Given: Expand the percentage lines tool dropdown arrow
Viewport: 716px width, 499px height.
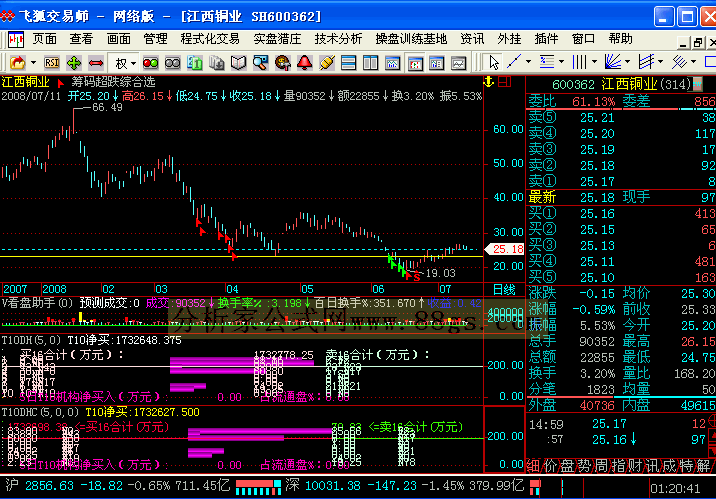Looking at the screenshot, I should coord(562,61).
